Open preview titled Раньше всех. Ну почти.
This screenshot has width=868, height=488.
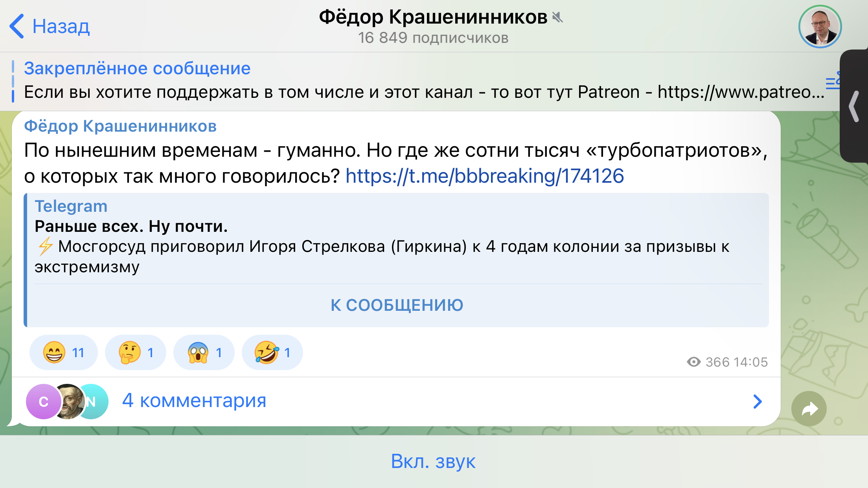pos(131,226)
